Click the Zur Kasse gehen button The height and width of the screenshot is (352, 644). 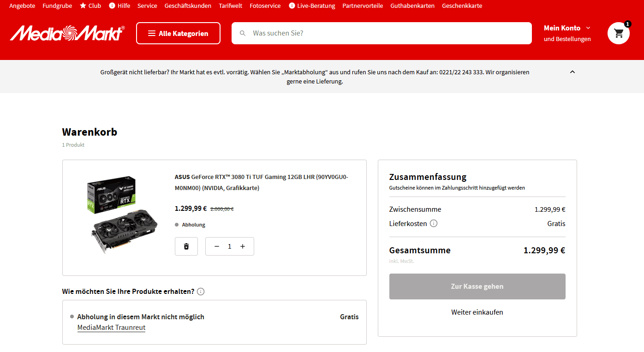[477, 286]
